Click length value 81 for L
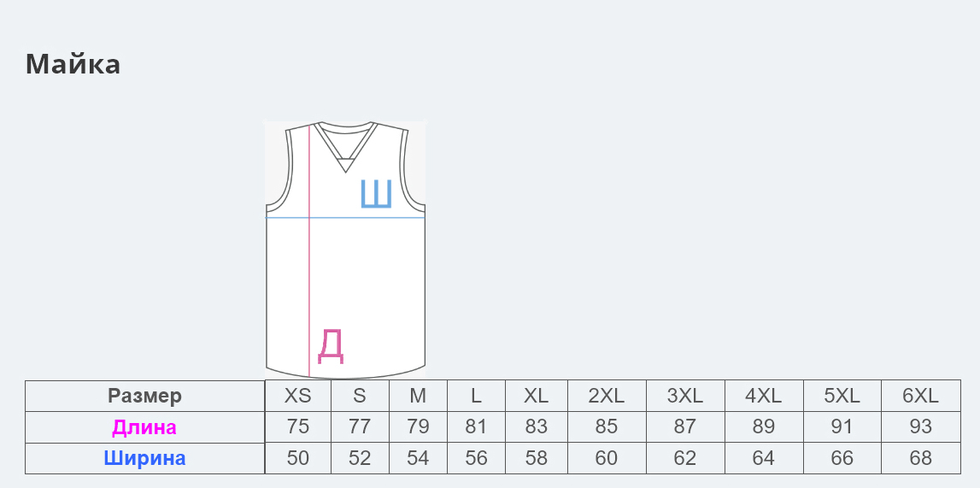This screenshot has width=980, height=488. pos(476,427)
